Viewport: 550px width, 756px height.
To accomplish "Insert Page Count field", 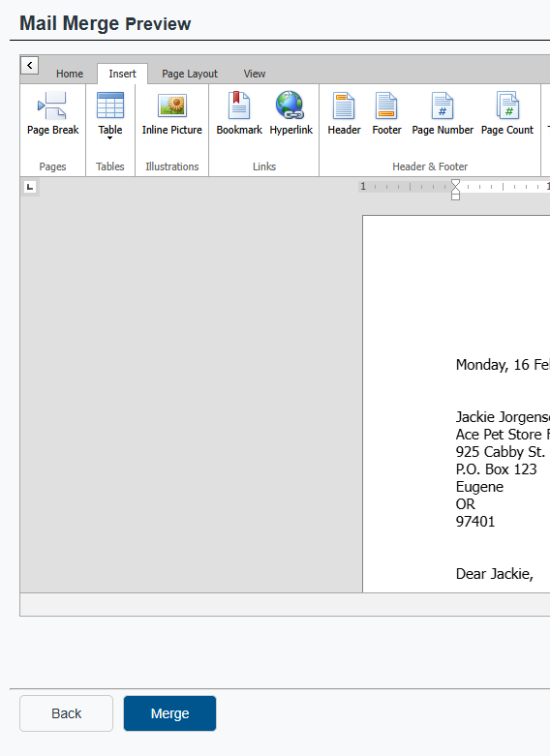I will pos(507,114).
